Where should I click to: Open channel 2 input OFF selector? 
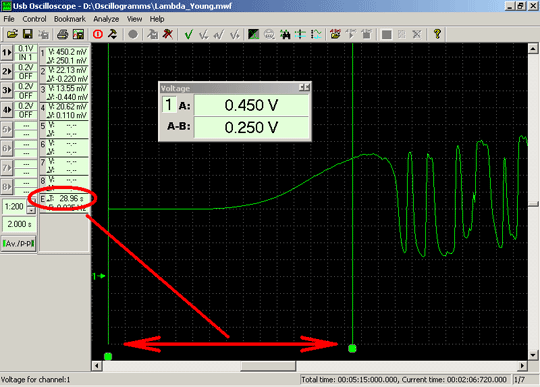point(26,76)
